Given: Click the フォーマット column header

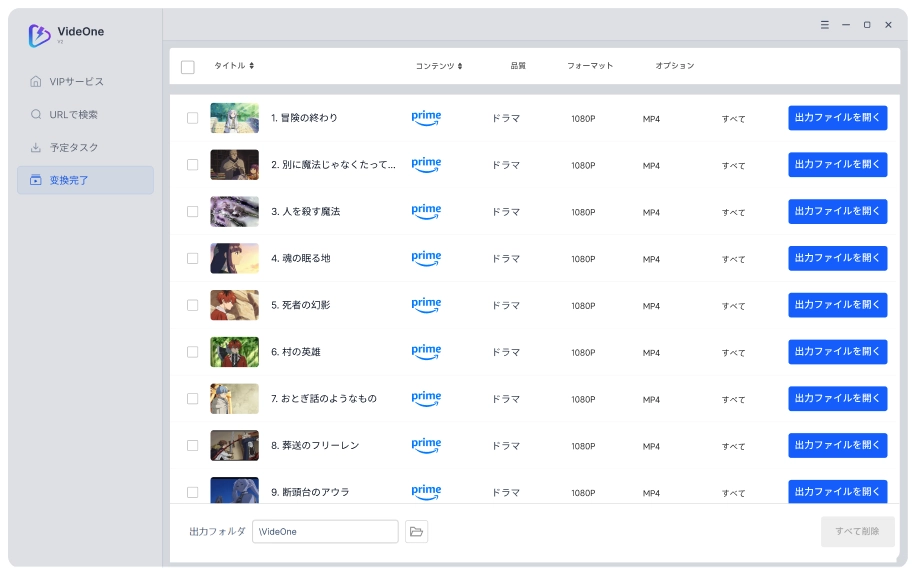Looking at the screenshot, I should [590, 65].
